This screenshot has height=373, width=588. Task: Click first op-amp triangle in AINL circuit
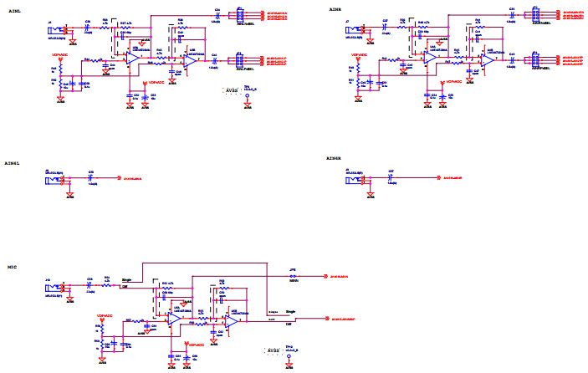click(134, 58)
